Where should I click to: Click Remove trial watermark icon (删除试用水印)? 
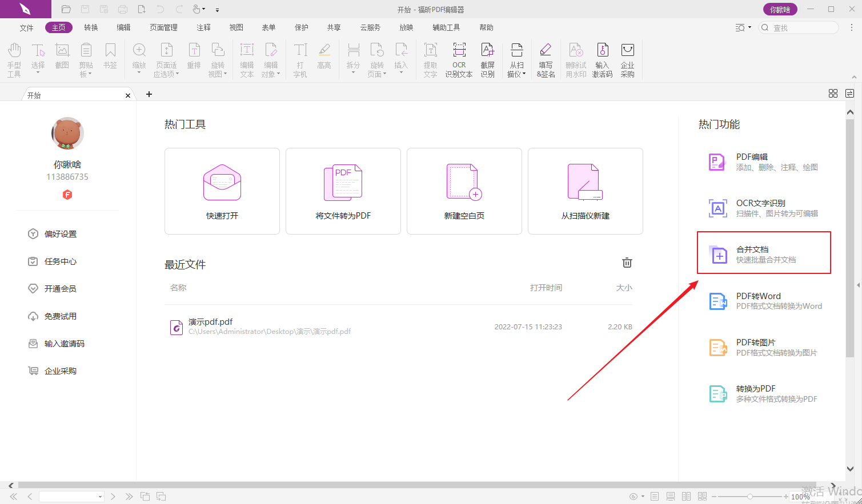pos(576,59)
